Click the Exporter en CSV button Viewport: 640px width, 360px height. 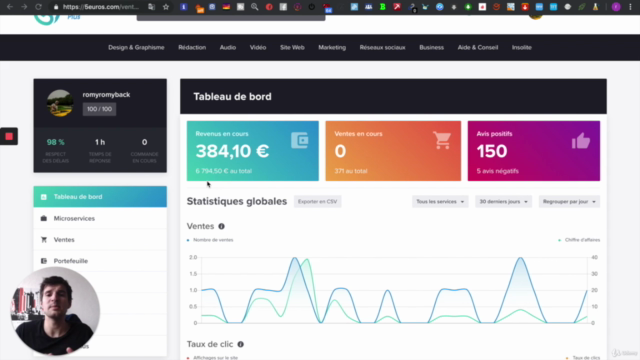pos(318,202)
